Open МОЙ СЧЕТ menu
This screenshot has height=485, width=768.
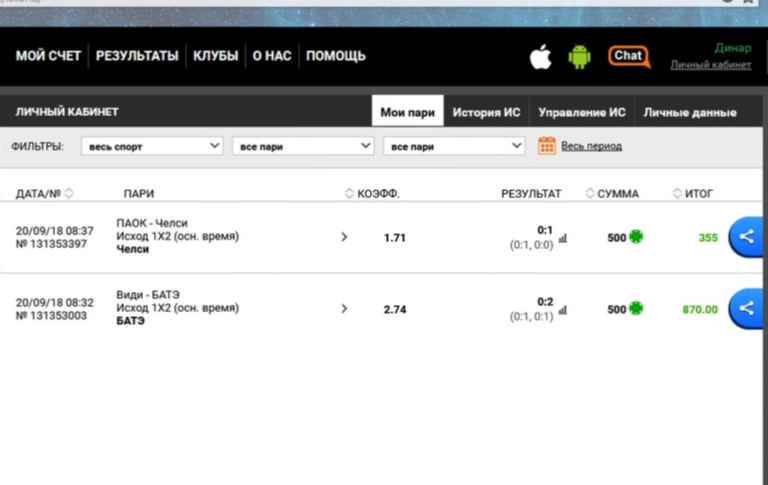[48, 56]
